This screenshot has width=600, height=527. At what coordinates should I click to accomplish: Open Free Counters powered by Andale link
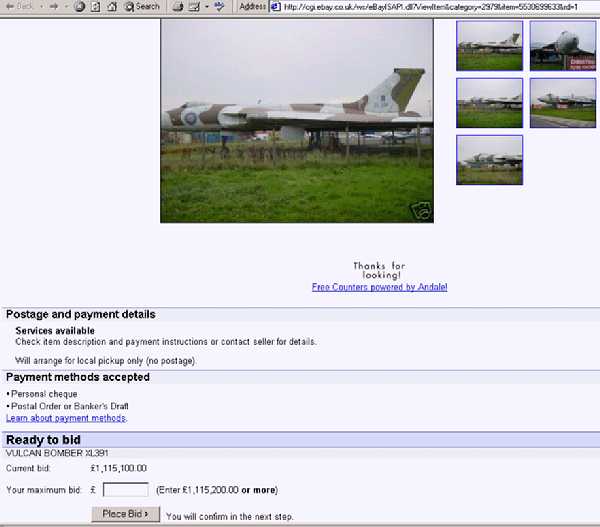(379, 287)
